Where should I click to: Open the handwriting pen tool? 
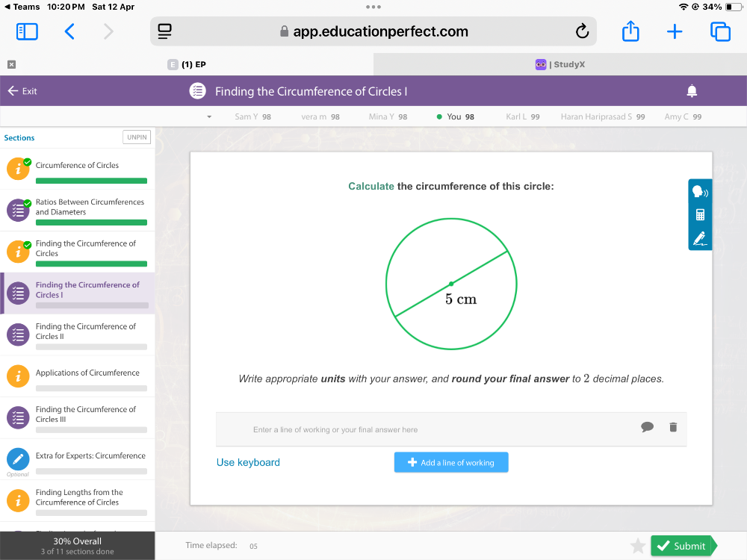(x=700, y=238)
